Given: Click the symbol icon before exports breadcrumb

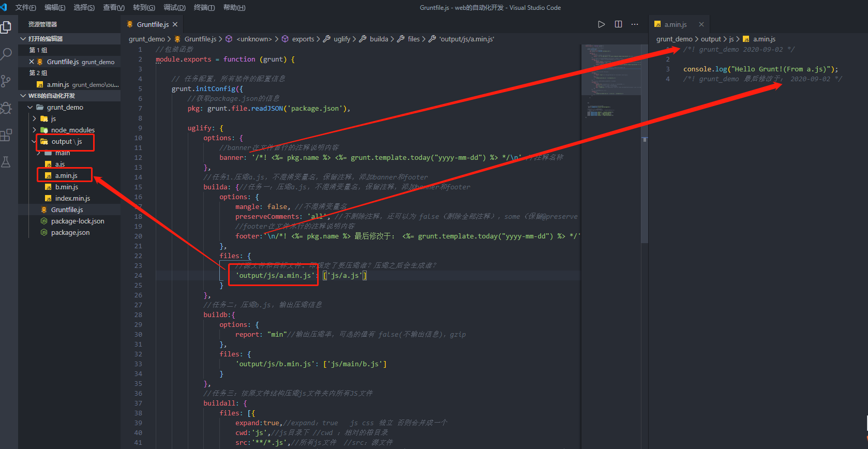Looking at the screenshot, I should tap(285, 39).
